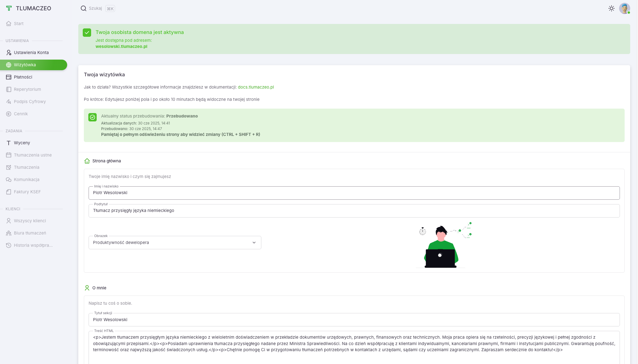Click the developer productivity illustration preview

443,245
